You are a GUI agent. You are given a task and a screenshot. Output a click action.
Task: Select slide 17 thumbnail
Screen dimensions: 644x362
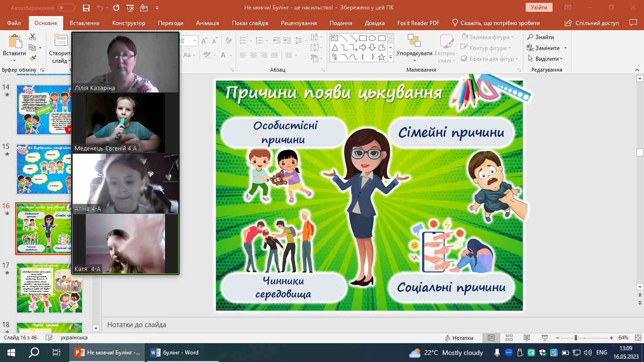tap(50, 288)
